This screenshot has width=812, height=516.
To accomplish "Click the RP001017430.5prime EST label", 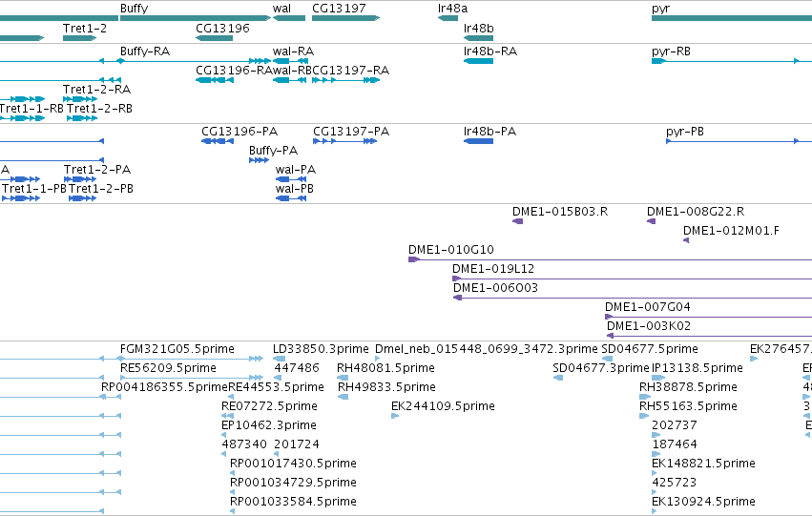I will click(294, 464).
